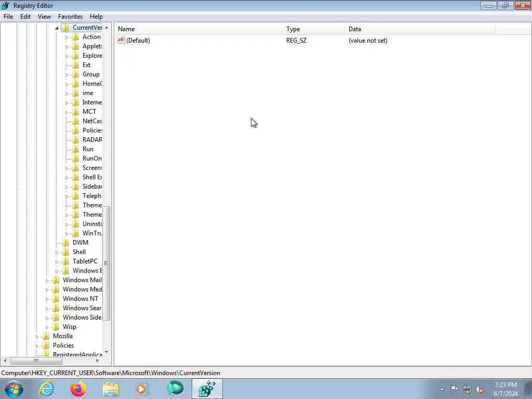This screenshot has width=532, height=399.
Task: Select the RegisteredApplications key
Action: click(77, 354)
